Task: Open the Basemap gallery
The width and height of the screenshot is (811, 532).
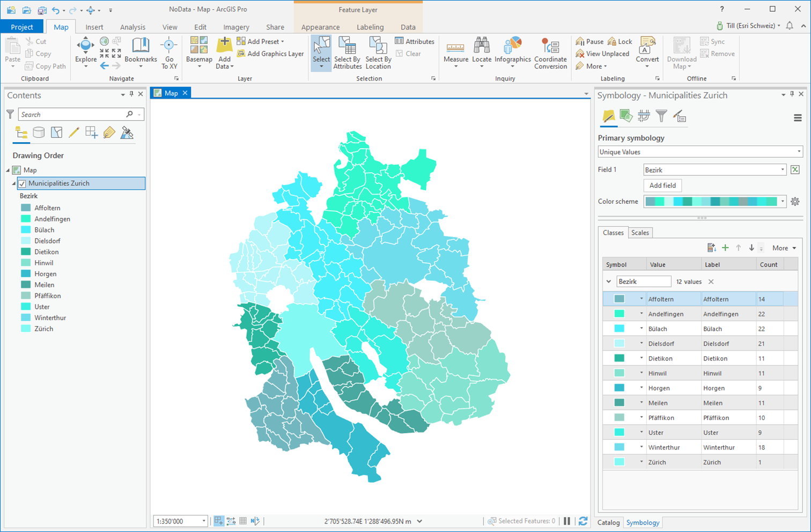Action: tap(199, 53)
